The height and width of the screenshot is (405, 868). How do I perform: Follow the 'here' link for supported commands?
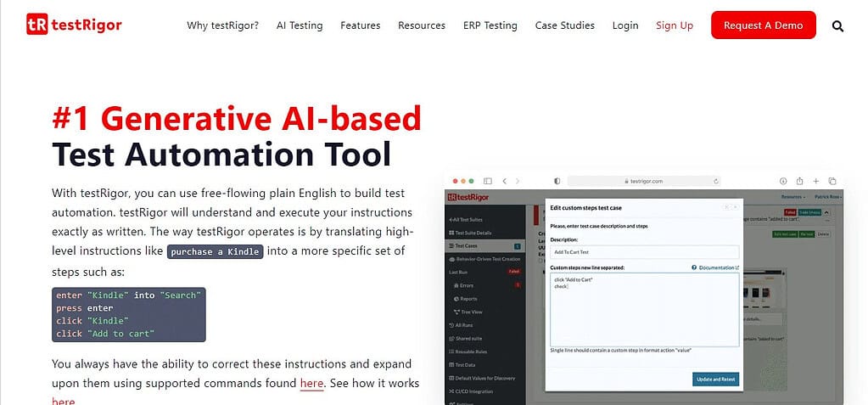coord(311,384)
